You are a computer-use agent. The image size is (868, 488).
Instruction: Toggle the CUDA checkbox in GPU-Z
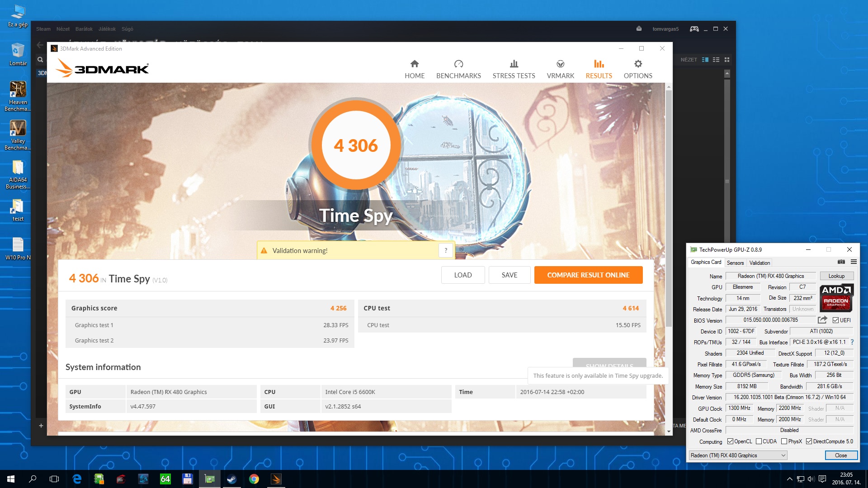coord(759,441)
